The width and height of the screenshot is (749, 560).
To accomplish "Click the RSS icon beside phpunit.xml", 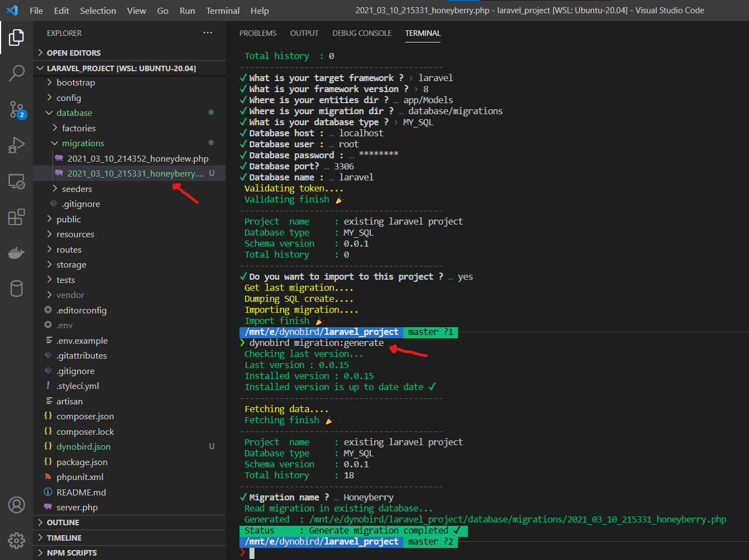I will coord(48,477).
